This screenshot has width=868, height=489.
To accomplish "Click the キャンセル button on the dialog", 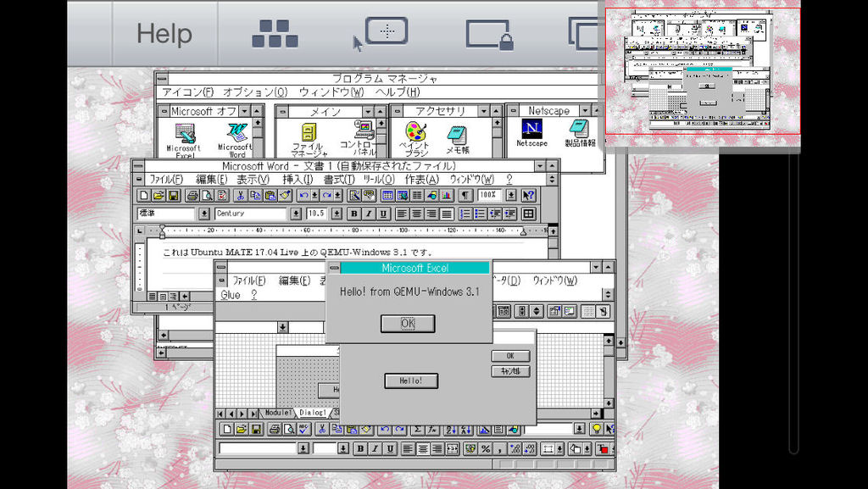I will coord(510,371).
